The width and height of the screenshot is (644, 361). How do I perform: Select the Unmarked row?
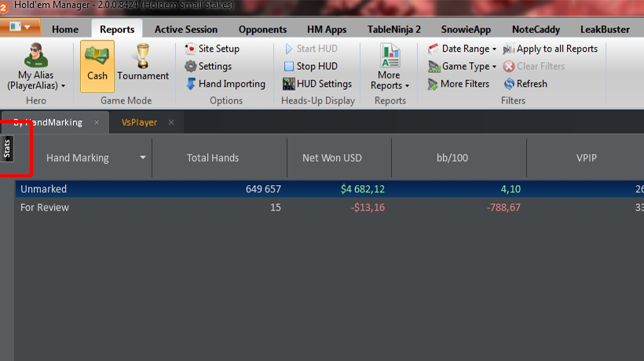330,189
